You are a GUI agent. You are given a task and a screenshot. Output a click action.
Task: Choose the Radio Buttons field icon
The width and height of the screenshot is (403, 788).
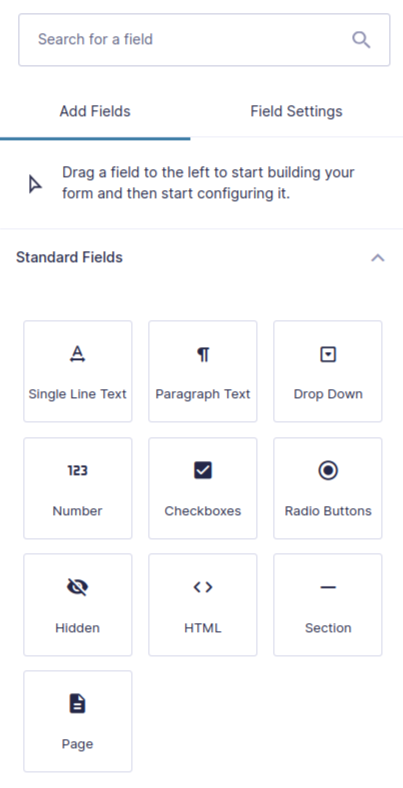click(x=328, y=470)
